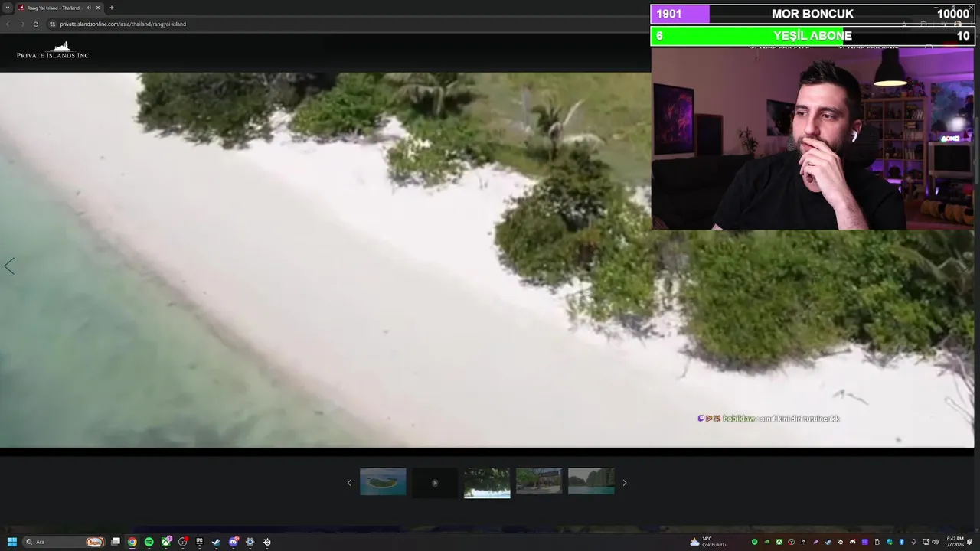The height and width of the screenshot is (551, 980).
Task: Reload the current page
Action: point(35,24)
